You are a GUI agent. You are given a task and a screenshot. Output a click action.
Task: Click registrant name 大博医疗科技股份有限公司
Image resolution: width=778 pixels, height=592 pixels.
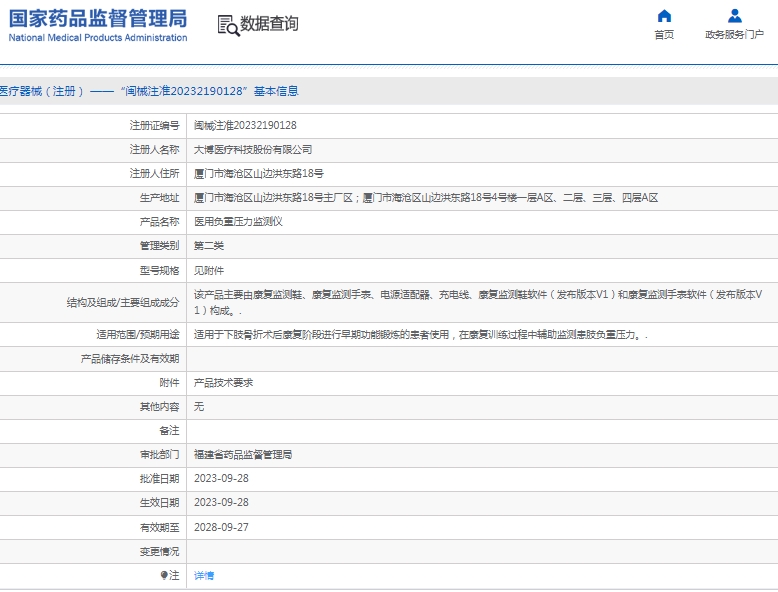253,150
